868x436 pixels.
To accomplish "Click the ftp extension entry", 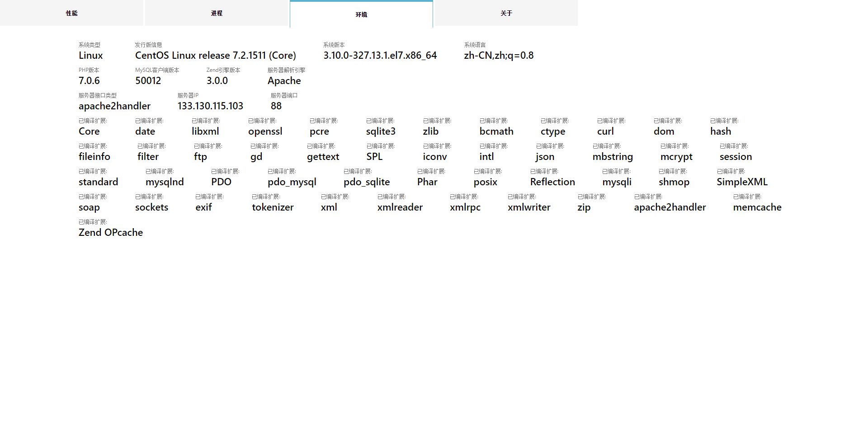I will click(x=200, y=157).
